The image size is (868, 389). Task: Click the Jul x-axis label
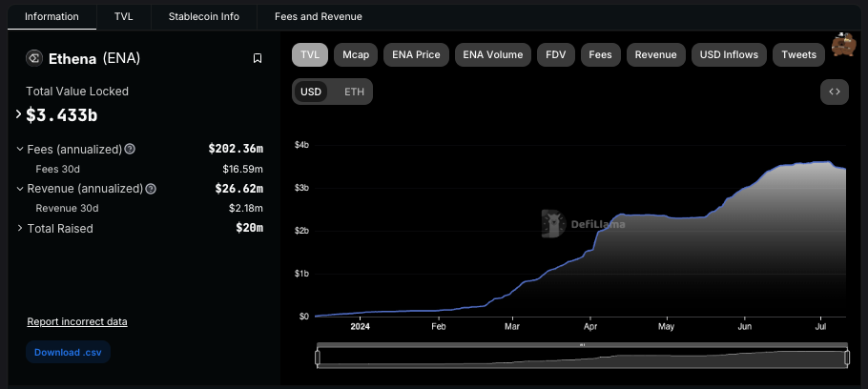[821, 326]
